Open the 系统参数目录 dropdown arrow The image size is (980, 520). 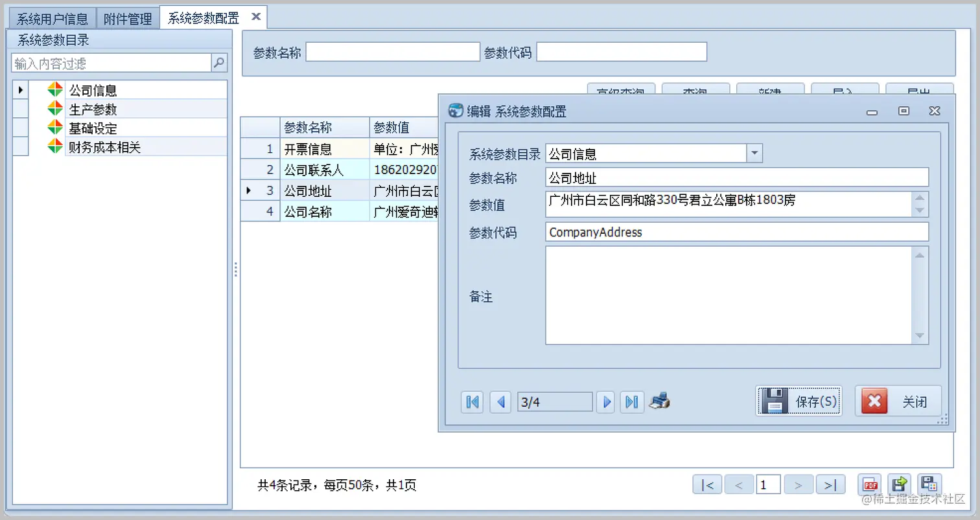[754, 153]
